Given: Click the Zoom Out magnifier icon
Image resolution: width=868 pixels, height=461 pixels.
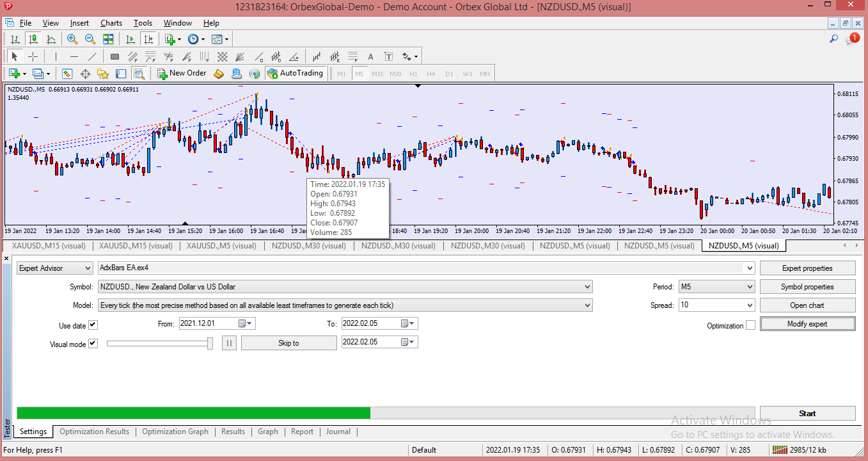Looking at the screenshot, I should click(x=90, y=39).
